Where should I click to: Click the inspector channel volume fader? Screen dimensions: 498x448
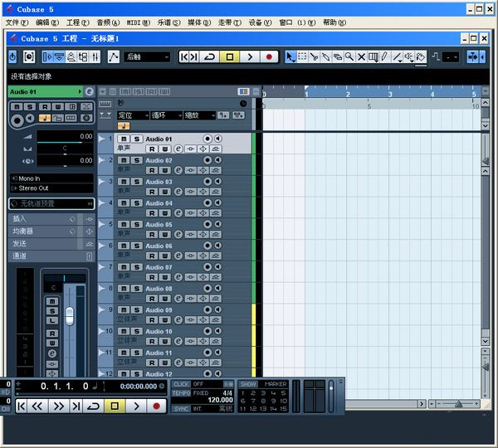tap(70, 315)
